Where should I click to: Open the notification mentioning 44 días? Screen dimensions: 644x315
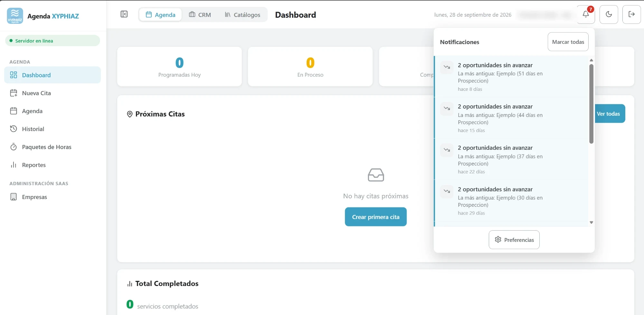[511, 118]
